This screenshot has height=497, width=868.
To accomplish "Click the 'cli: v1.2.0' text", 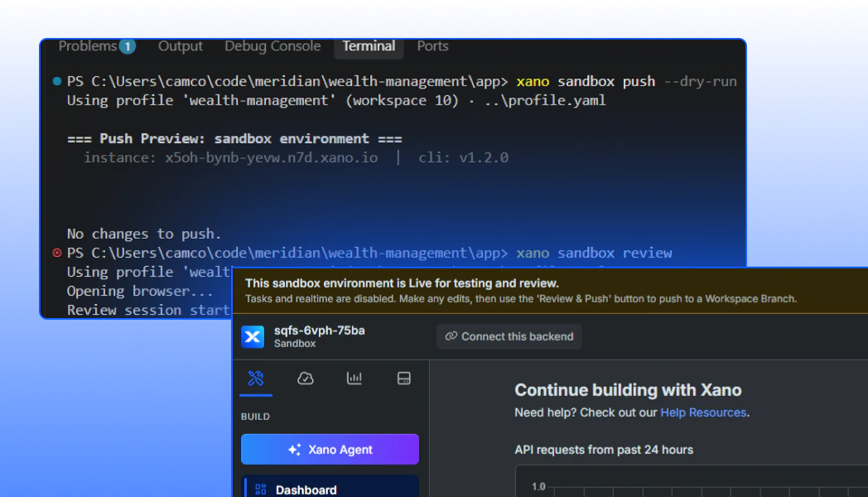I will point(463,157).
